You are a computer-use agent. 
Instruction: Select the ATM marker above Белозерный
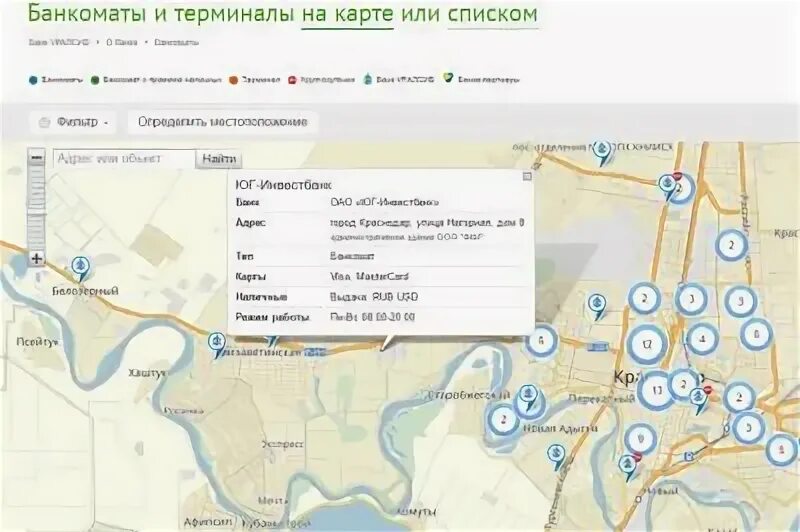pos(80,268)
